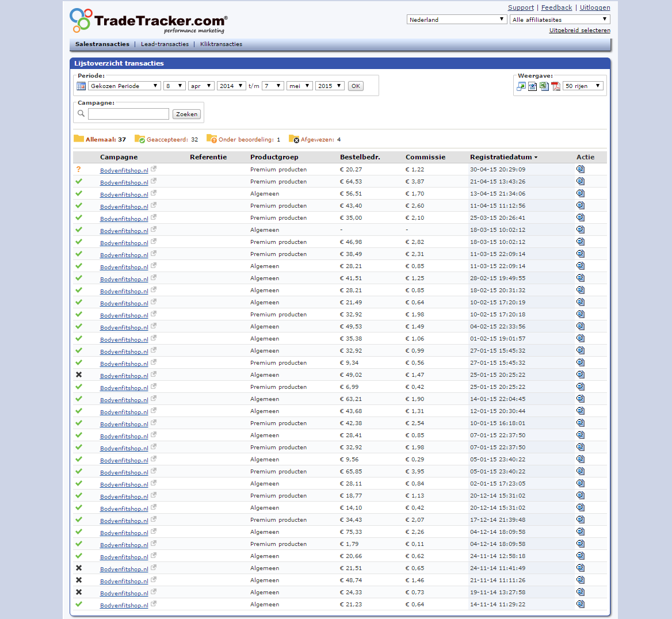Open the Gekozen Periode dropdown
Screen dimensions: 672x619
click(x=125, y=86)
